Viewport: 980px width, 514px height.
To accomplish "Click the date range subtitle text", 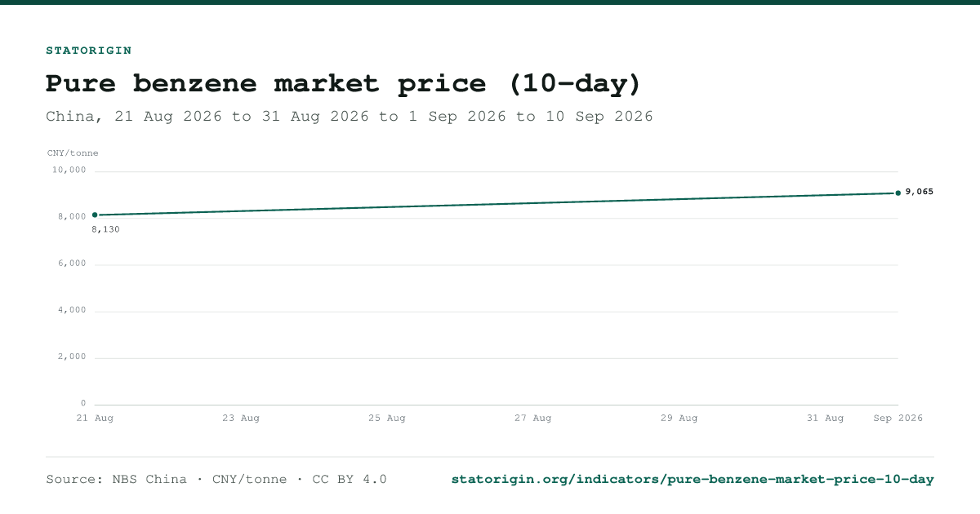I will click(x=350, y=116).
